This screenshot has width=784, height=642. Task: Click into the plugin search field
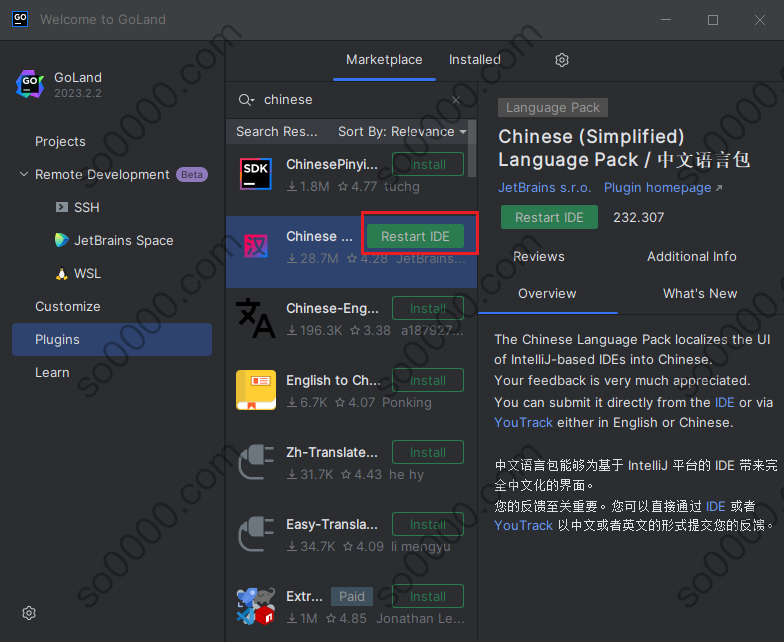pos(350,100)
